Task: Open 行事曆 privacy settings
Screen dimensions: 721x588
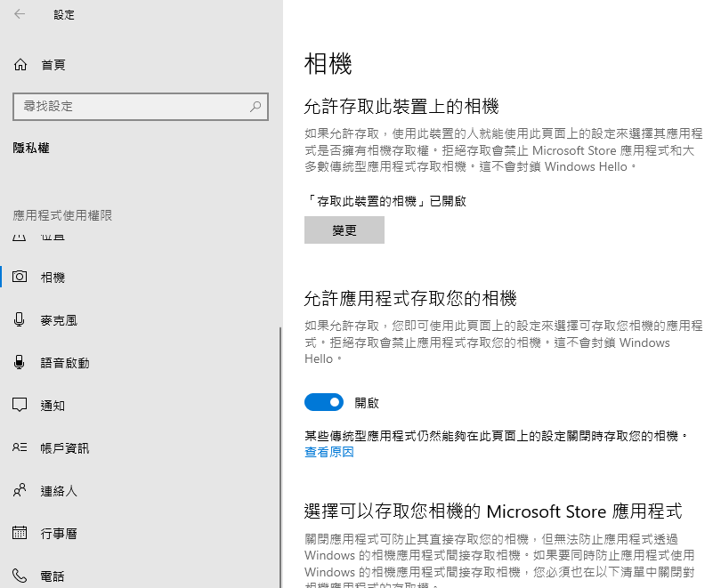Action: pos(59,534)
